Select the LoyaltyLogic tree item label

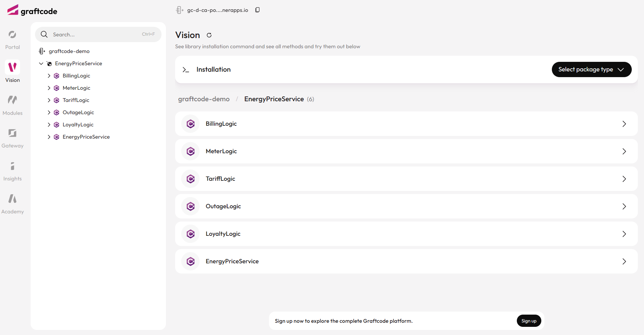pos(78,125)
